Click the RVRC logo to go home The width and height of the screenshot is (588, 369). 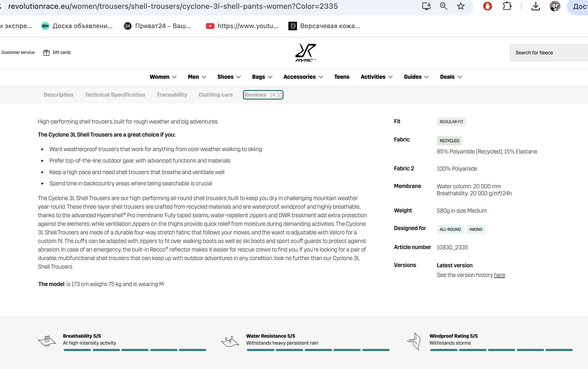(x=306, y=52)
